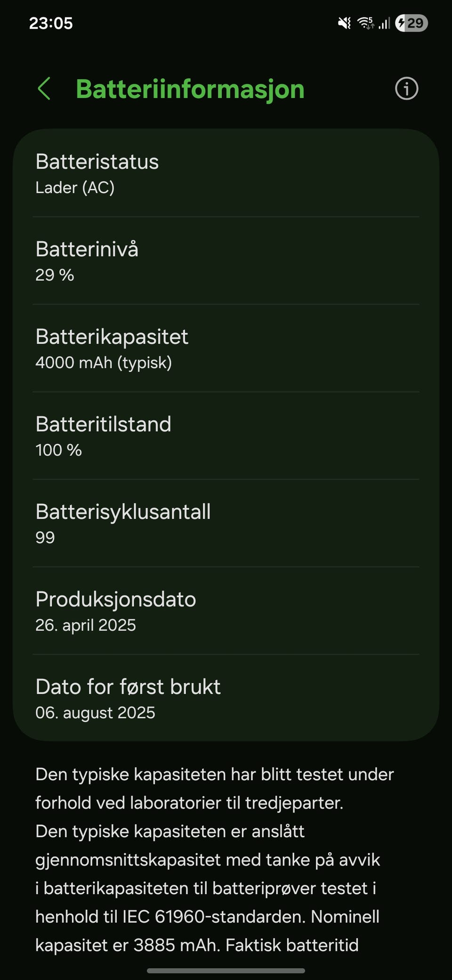Select the Batteriinformasjon page title
Image resolution: width=452 pixels, height=980 pixels.
click(x=190, y=89)
